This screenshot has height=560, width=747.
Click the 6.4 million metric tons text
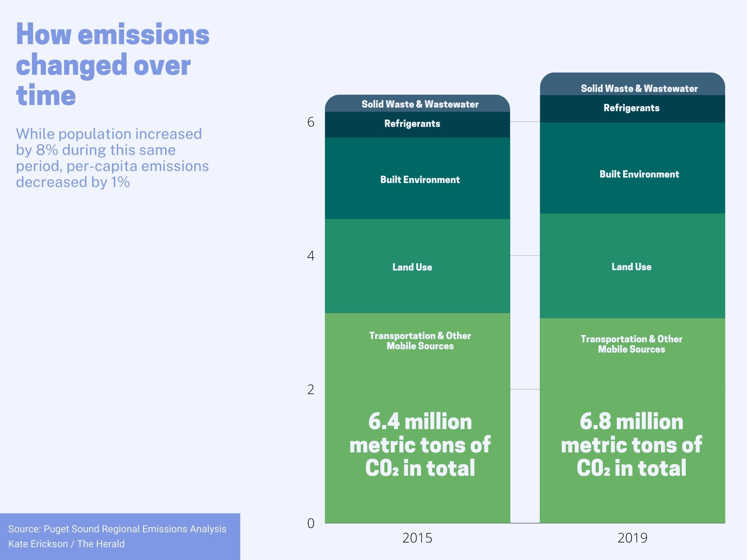coord(420,445)
